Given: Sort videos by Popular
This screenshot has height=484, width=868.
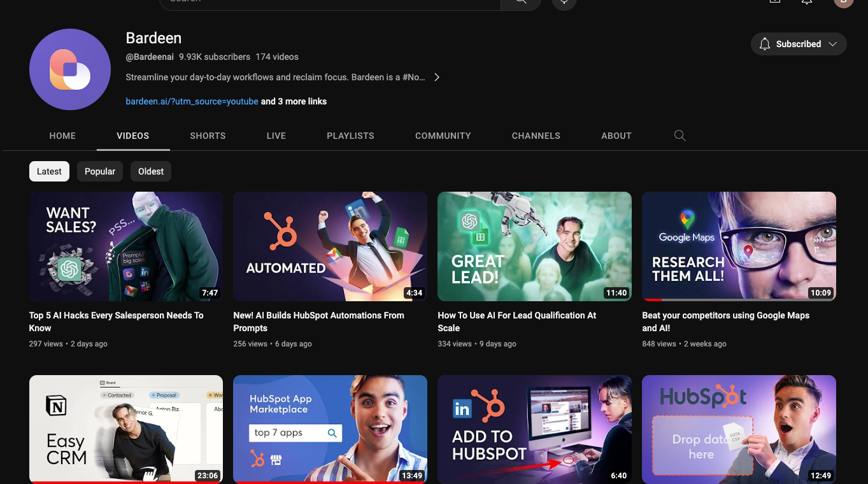Looking at the screenshot, I should point(100,171).
